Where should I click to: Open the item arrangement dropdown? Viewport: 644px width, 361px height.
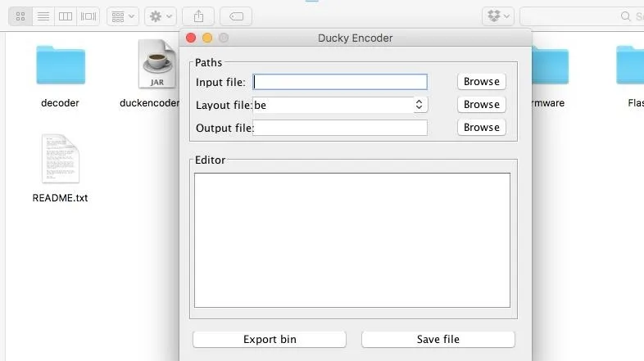[x=122, y=16]
